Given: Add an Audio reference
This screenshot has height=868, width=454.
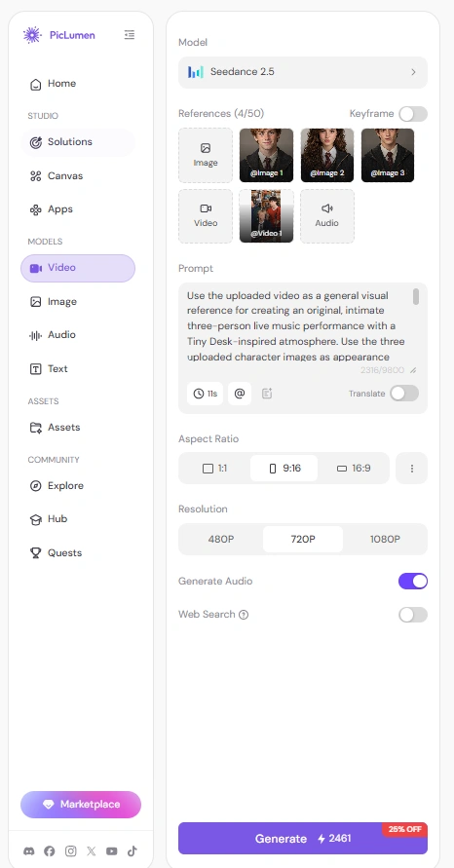Looking at the screenshot, I should (327, 216).
